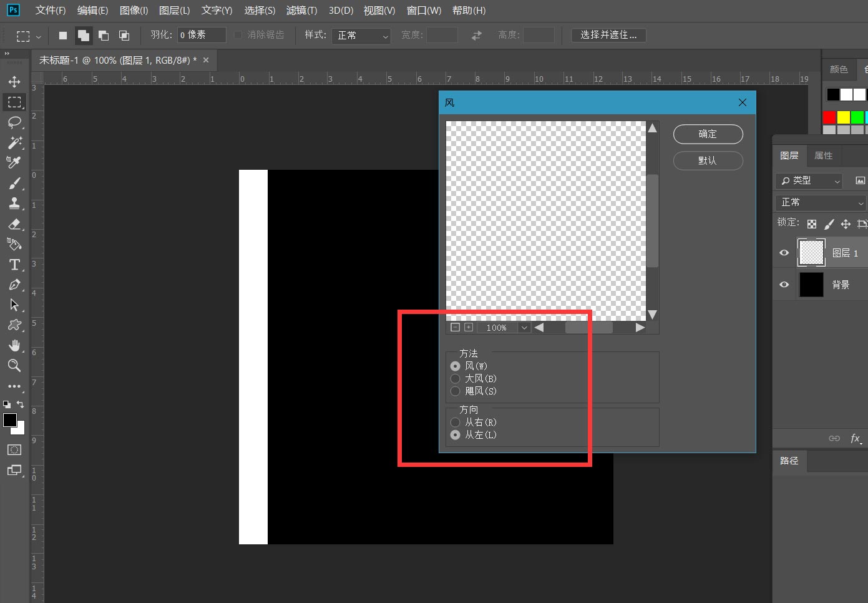The width and height of the screenshot is (868, 603).
Task: Open the Edit Toolbar ellipsis menu
Action: tap(14, 386)
